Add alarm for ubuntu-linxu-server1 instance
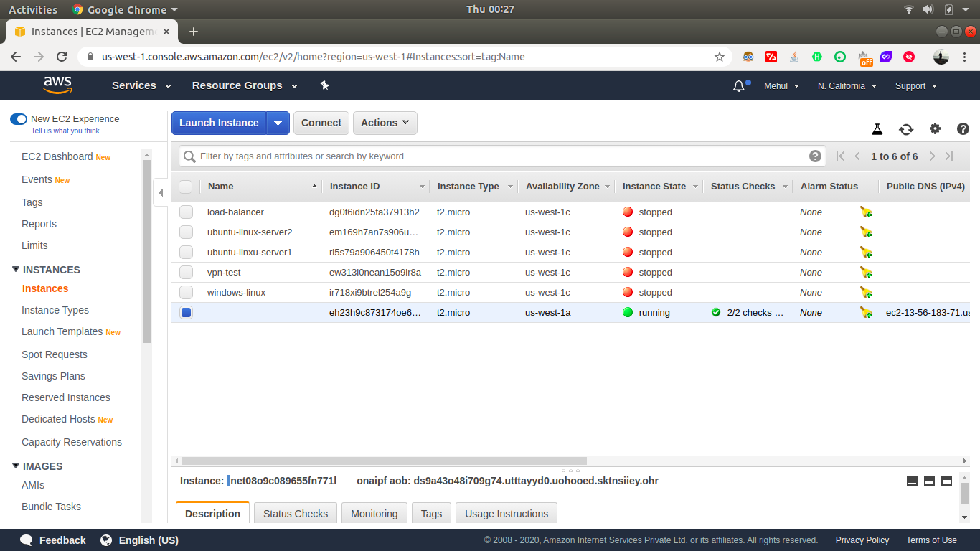980x551 pixels. point(866,252)
